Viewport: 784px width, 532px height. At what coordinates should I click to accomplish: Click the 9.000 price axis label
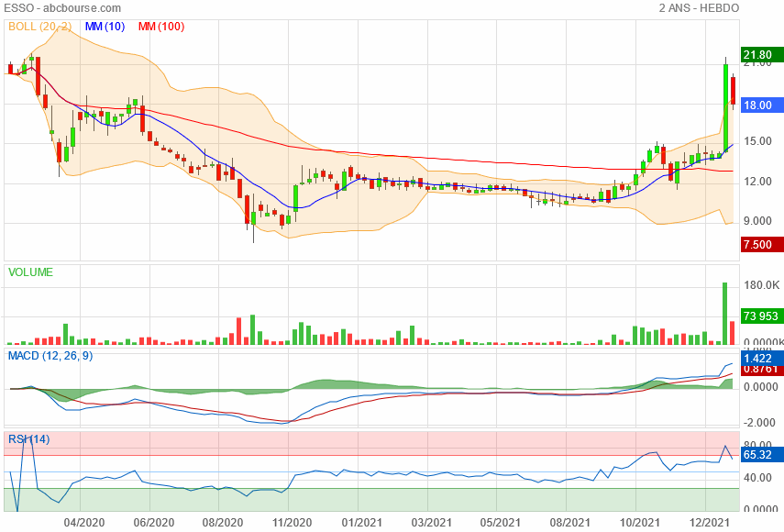[x=757, y=221]
